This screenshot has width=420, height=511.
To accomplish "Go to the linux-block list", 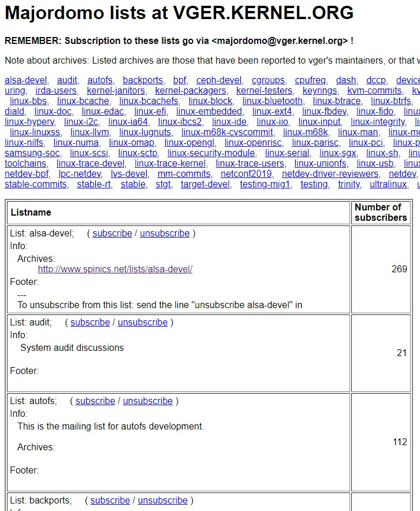I will pos(210,101).
